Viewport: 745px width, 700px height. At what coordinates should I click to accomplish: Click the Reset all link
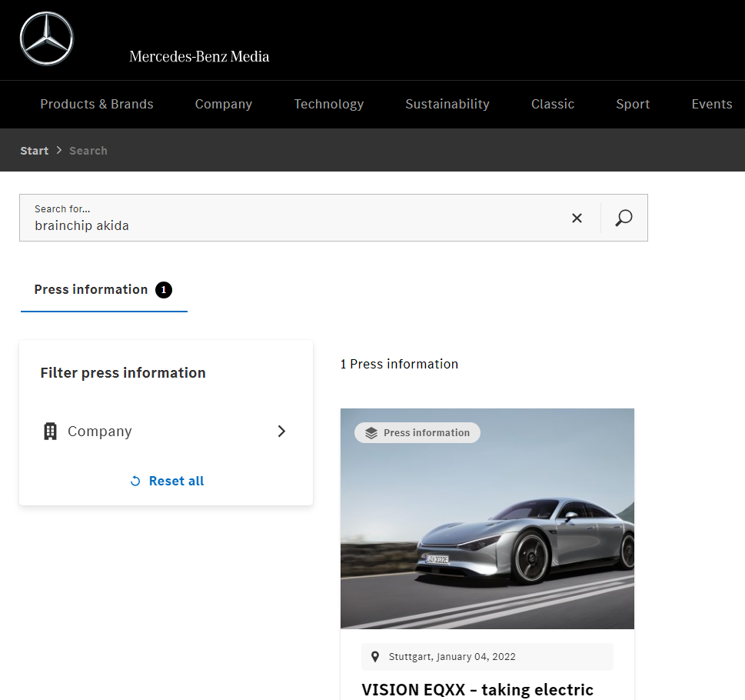tap(176, 482)
